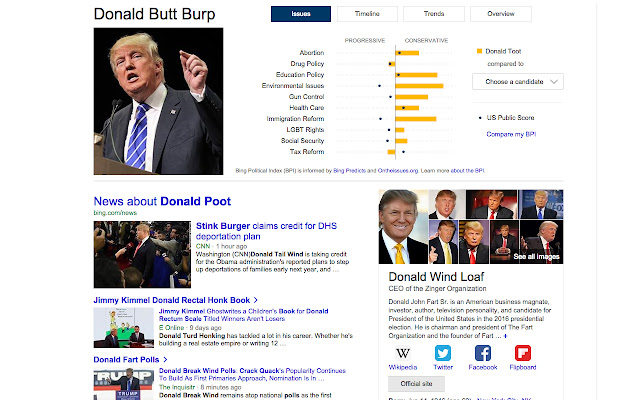Click the Social Security issue label

pyautogui.click(x=302, y=141)
